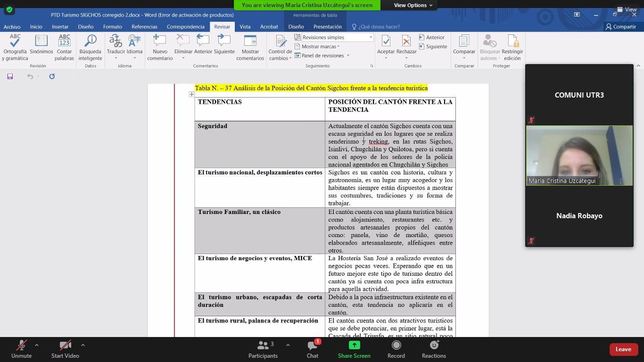The image size is (644, 362).
Task: Select Maria Cristina Uzcátegui video thumbnail
Action: pos(579,155)
